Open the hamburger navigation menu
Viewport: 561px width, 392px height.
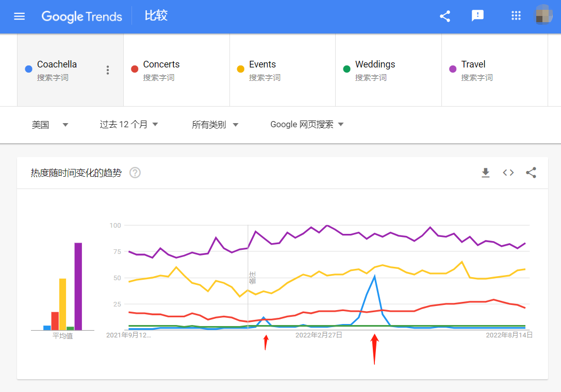tap(19, 16)
